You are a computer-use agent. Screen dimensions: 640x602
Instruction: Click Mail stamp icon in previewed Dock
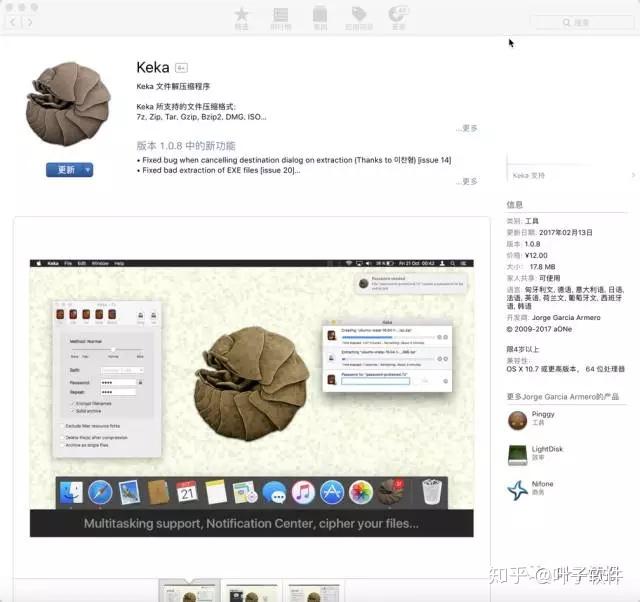click(129, 492)
